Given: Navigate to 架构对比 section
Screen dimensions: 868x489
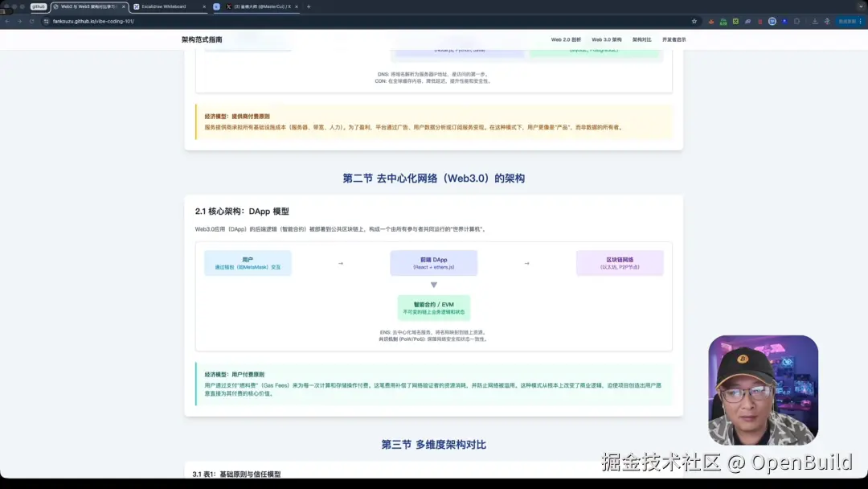Looking at the screenshot, I should (641, 39).
